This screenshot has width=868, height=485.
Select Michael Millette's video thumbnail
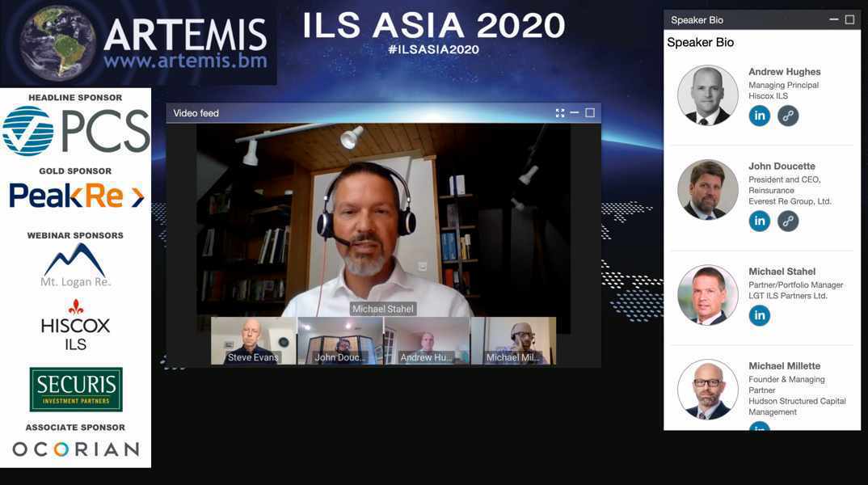coord(514,342)
